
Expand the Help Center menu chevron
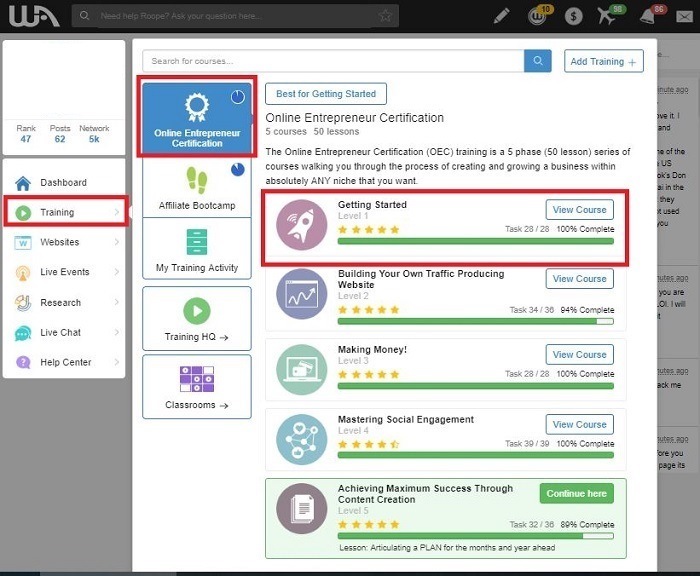(117, 362)
